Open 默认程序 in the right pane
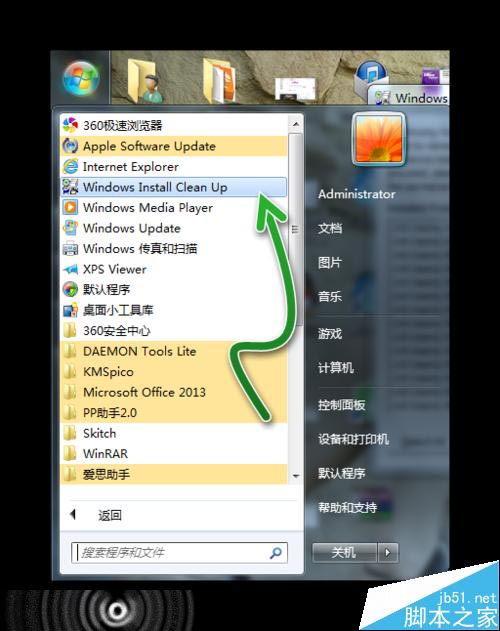500x631 pixels. (341, 473)
